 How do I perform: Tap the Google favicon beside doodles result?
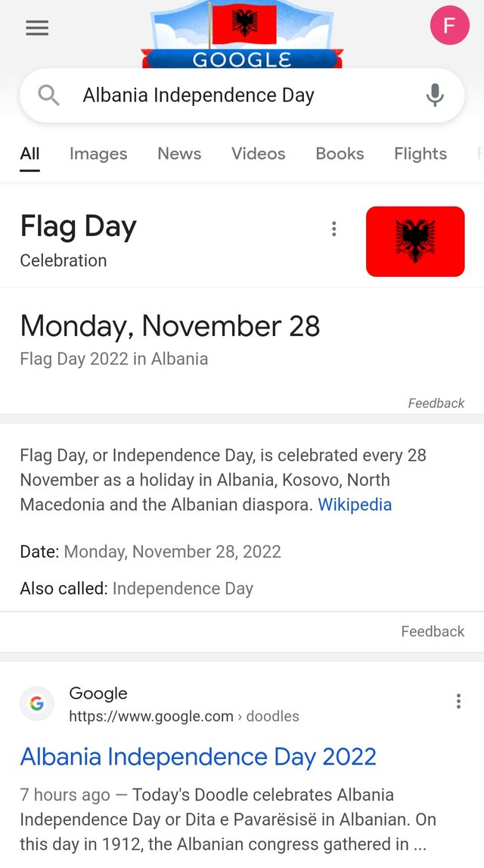pos(37,704)
